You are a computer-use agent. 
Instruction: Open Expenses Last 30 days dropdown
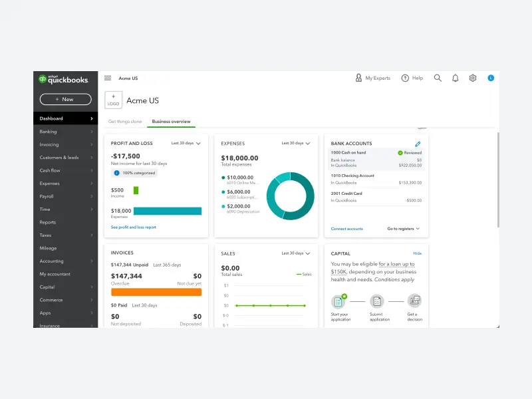pos(295,143)
